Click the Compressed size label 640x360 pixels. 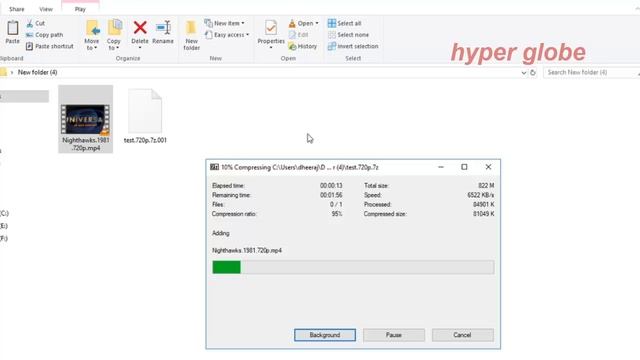click(385, 214)
